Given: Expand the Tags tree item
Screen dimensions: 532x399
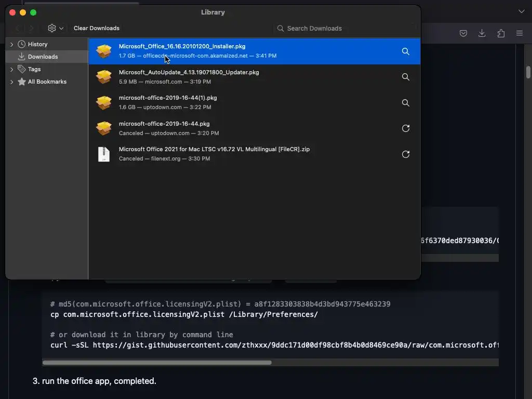Looking at the screenshot, I should [11, 69].
